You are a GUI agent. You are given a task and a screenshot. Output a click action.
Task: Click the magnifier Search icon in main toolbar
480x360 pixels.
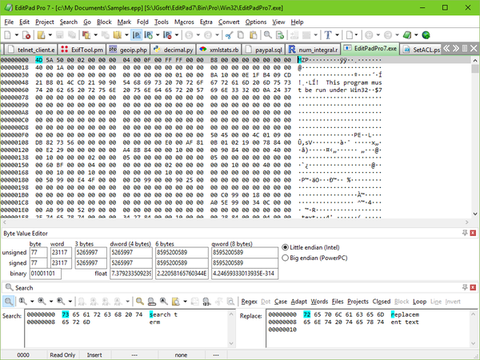coord(268,35)
